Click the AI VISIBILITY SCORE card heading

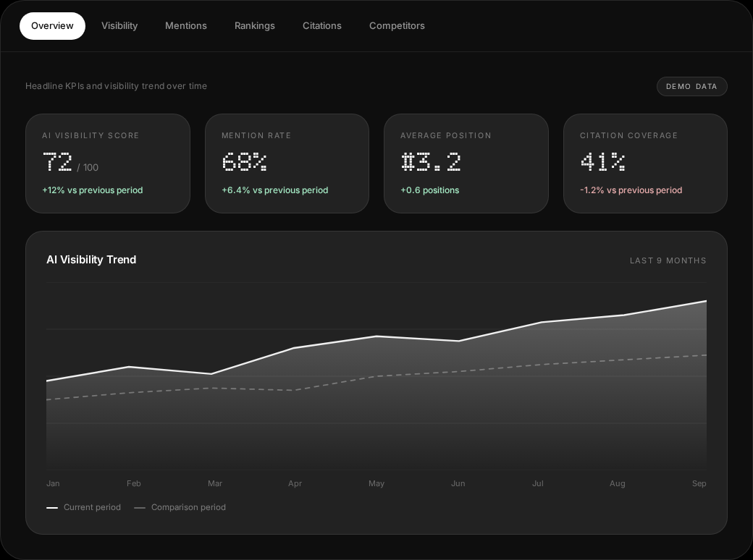91,135
